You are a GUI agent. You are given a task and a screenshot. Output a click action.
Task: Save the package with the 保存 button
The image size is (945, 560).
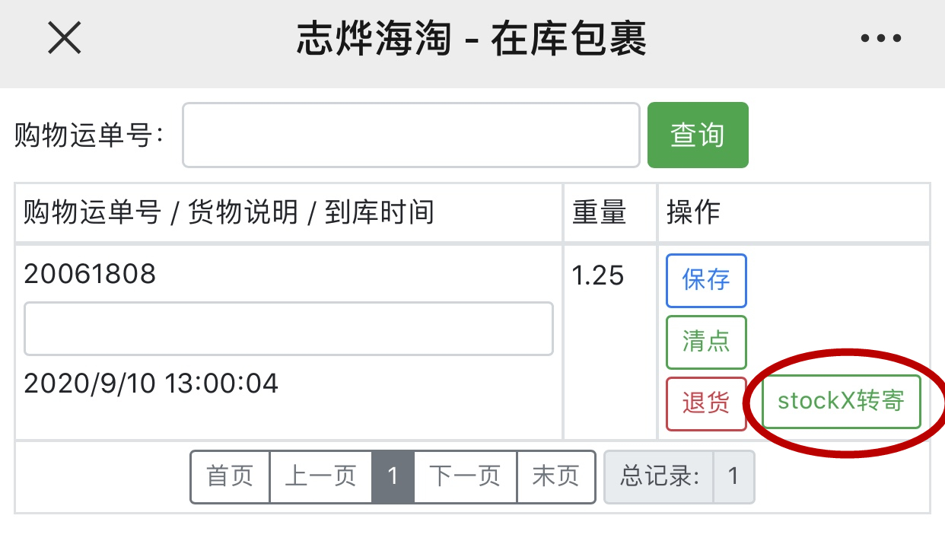coord(706,280)
